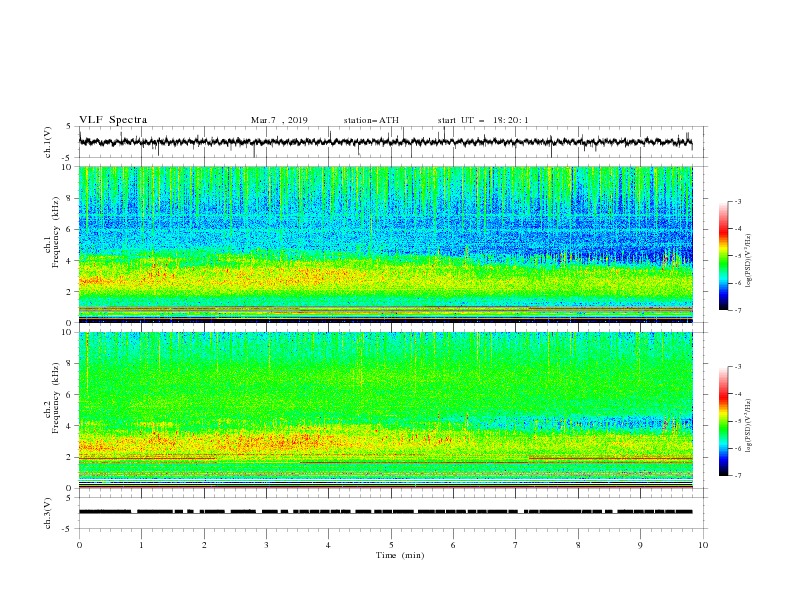
Task: Select the ch.2 color bar "log(PSD)(V²/Hz)" label
Action: pyautogui.click(x=749, y=426)
